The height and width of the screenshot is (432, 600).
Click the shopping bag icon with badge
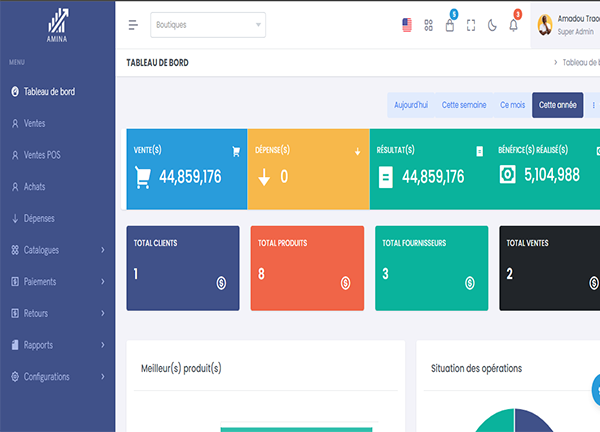pos(449,25)
